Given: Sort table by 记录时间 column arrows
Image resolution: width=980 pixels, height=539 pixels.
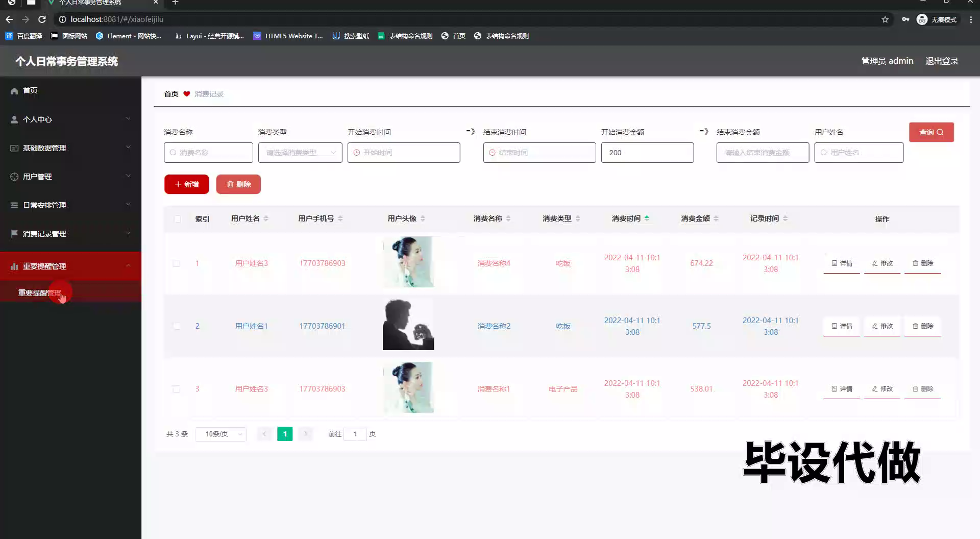Looking at the screenshot, I should [x=785, y=218].
